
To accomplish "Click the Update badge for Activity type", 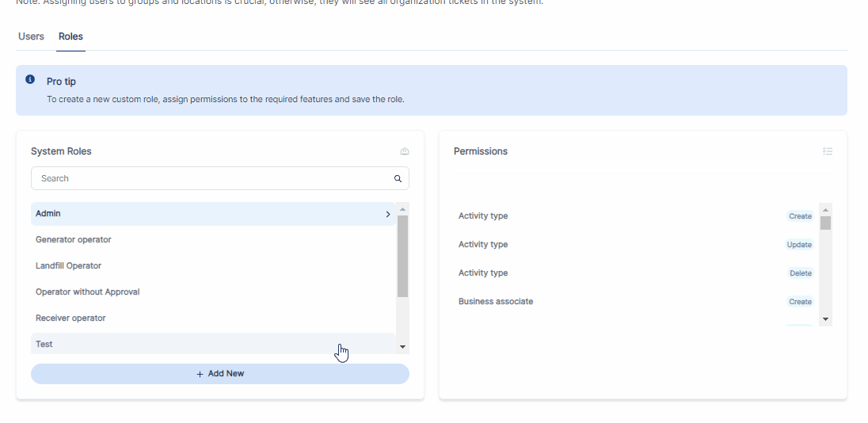I will pos(799,245).
